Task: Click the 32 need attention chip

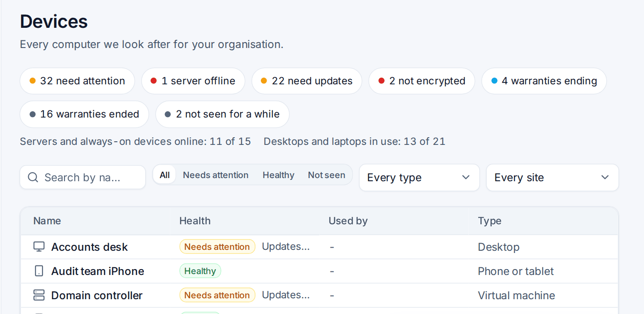Action: [x=77, y=81]
